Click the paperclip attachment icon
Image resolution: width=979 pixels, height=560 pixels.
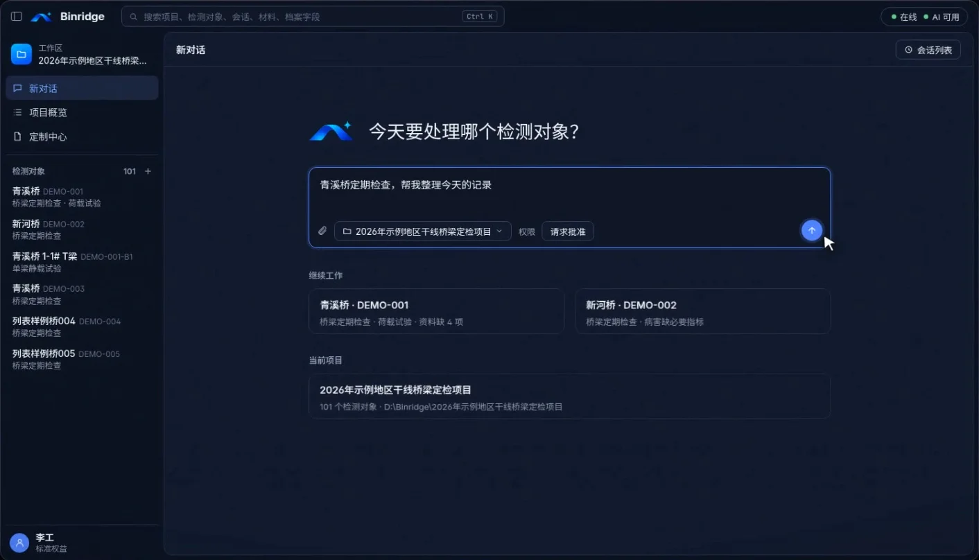click(322, 231)
